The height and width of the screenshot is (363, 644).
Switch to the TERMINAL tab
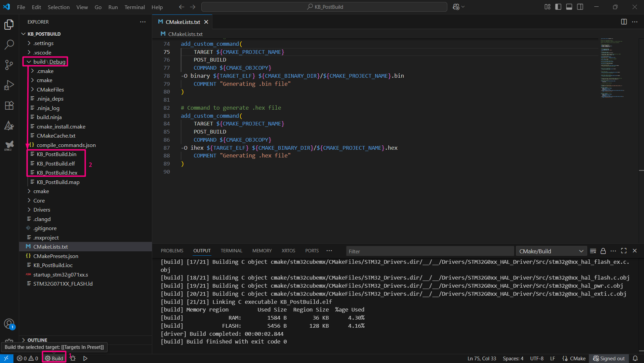(x=231, y=250)
